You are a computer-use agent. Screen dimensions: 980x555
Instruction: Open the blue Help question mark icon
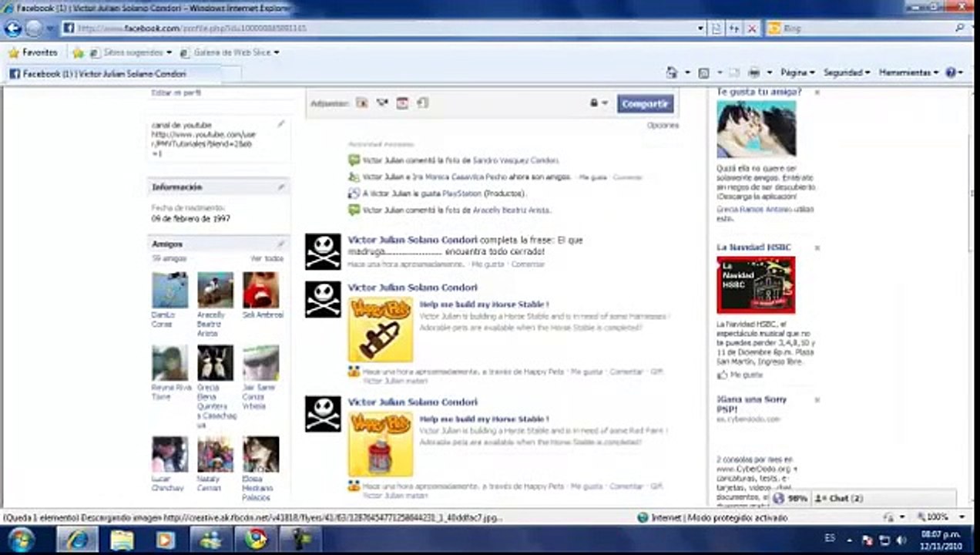951,72
